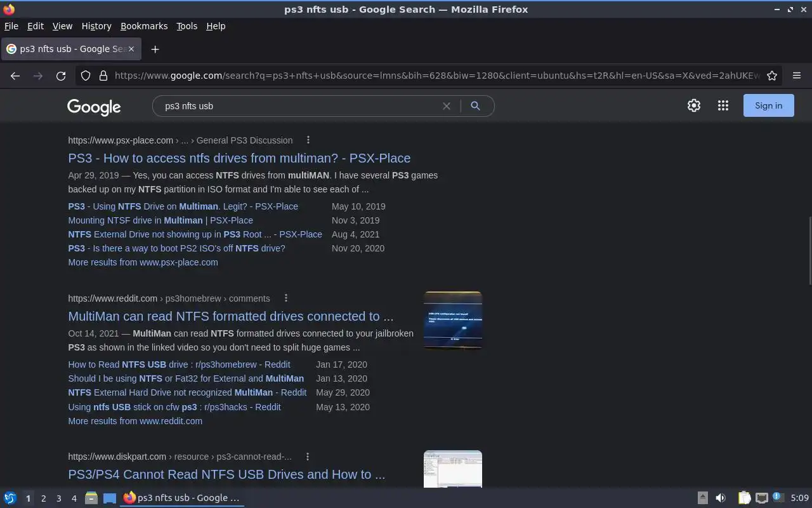The height and width of the screenshot is (508, 812).
Task: Select the Firefox window in taskbar
Action: coord(183,498)
